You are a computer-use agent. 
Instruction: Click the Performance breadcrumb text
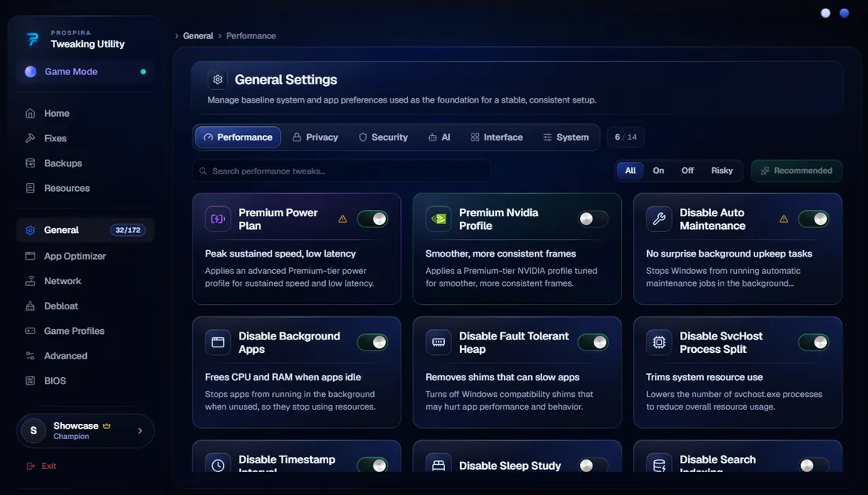point(251,36)
